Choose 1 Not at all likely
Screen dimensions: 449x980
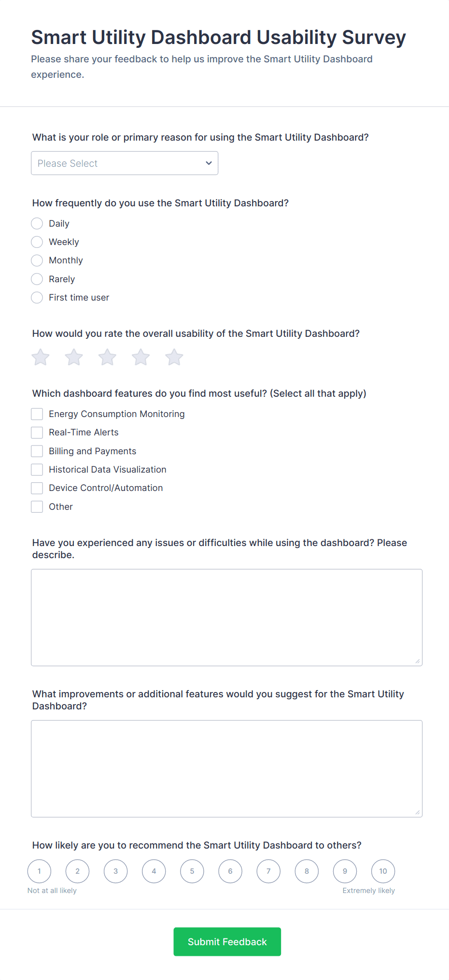click(x=39, y=871)
